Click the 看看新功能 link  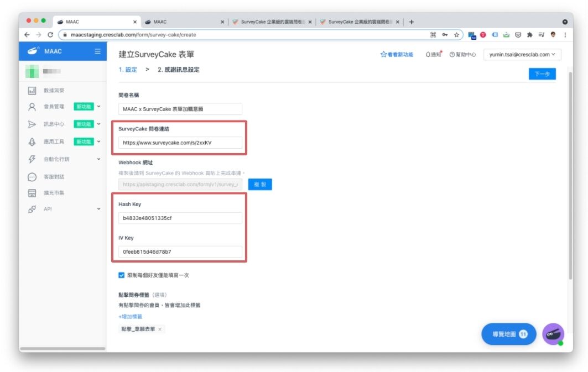(x=397, y=55)
